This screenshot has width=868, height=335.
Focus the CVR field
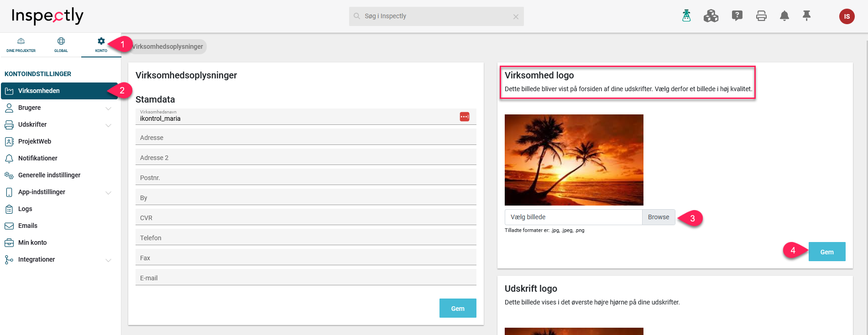point(306,217)
